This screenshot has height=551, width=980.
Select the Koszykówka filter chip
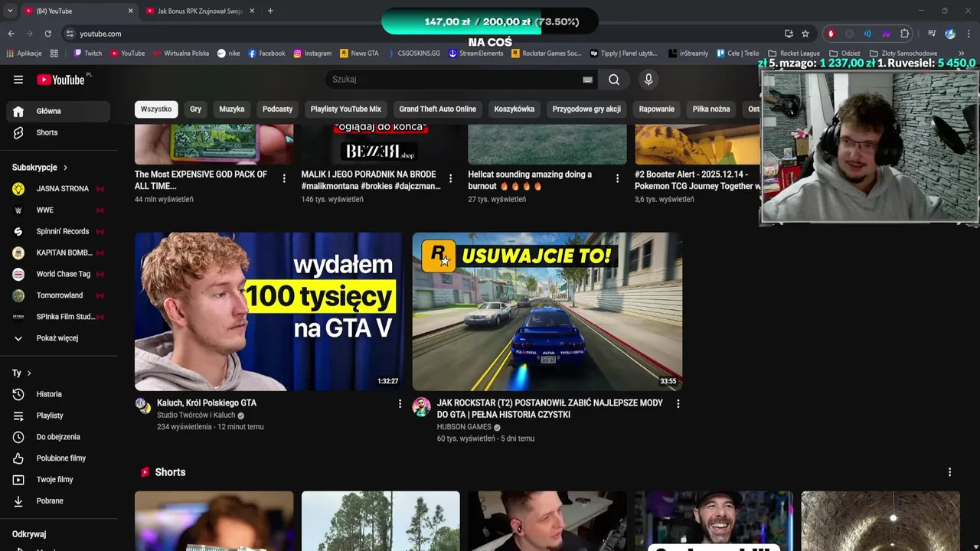point(514,109)
